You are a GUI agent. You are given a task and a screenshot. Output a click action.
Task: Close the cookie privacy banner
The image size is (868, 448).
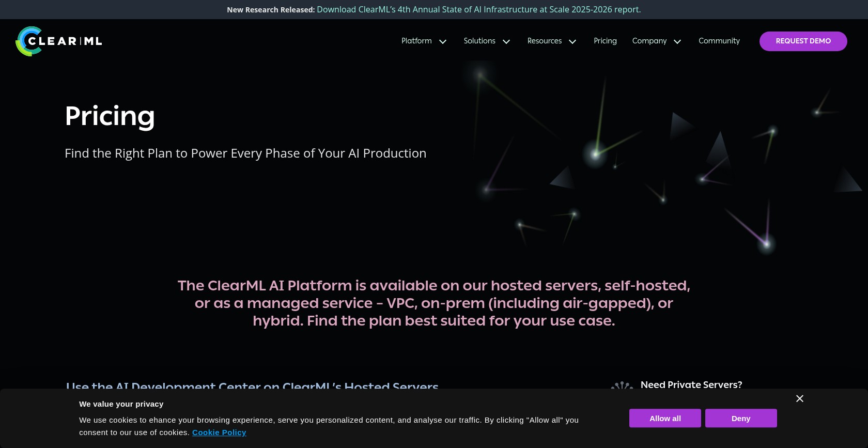(x=800, y=398)
